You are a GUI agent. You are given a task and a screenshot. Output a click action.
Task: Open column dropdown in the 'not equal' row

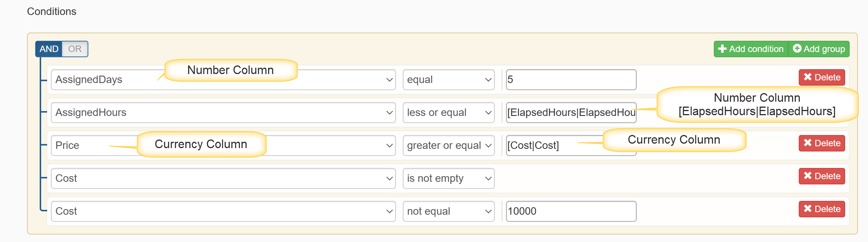223,211
